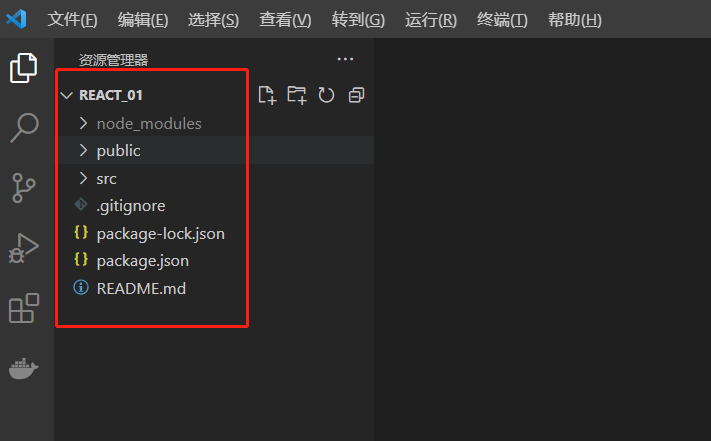
Task: Open the 编辑(E) menu
Action: pos(143,19)
